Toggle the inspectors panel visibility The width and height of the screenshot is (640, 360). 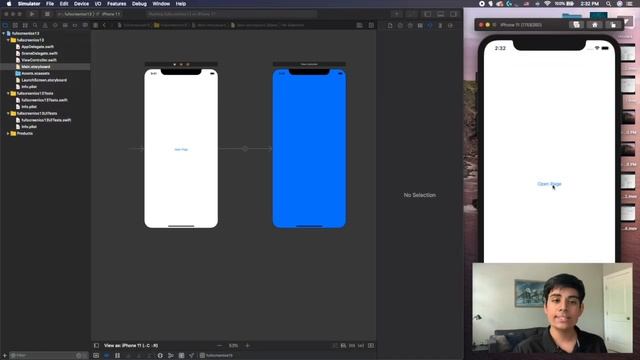(x=453, y=14)
